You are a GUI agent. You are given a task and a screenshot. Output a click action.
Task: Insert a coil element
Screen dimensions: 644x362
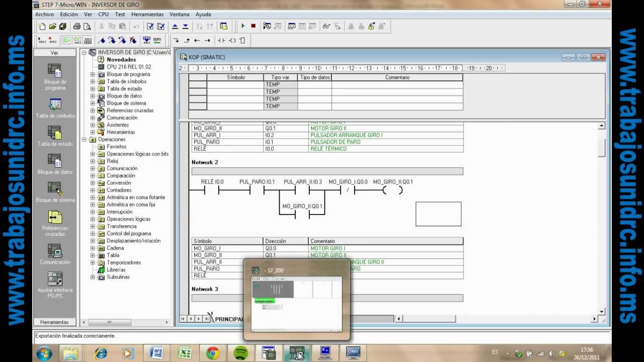tap(232, 40)
